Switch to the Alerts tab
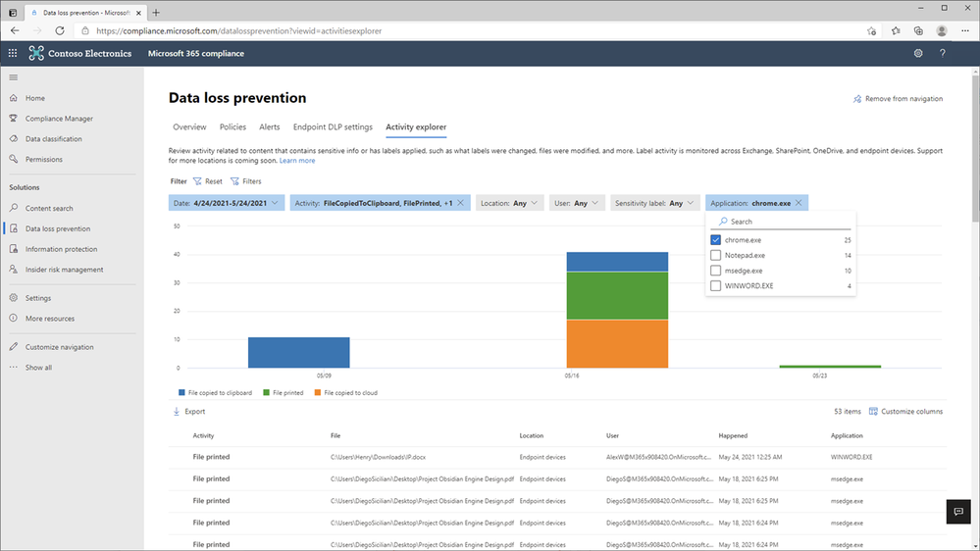Viewport: 980px width, 551px height. (270, 126)
